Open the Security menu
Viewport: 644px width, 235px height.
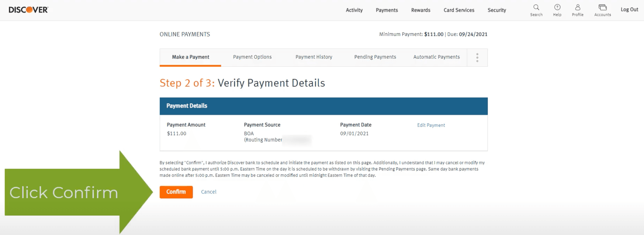click(x=497, y=10)
